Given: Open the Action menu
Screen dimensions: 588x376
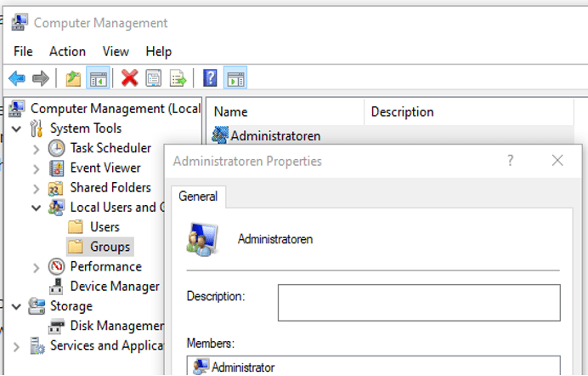Looking at the screenshot, I should coord(67,52).
